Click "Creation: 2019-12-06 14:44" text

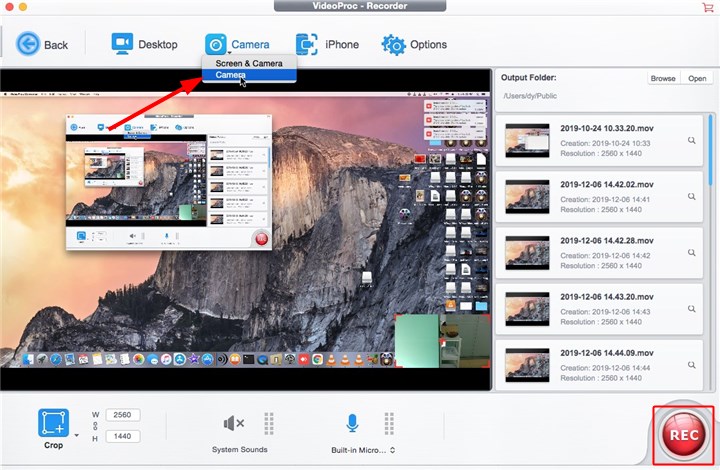point(605,368)
